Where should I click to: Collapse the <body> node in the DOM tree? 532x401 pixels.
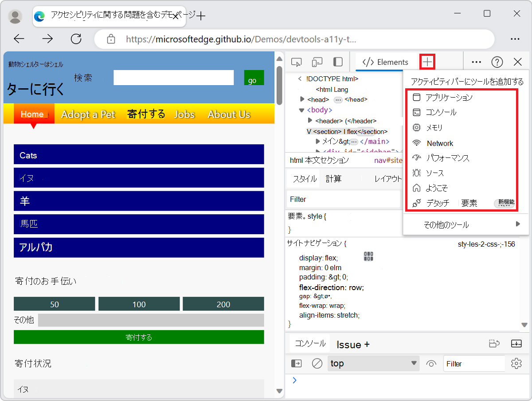click(x=301, y=110)
